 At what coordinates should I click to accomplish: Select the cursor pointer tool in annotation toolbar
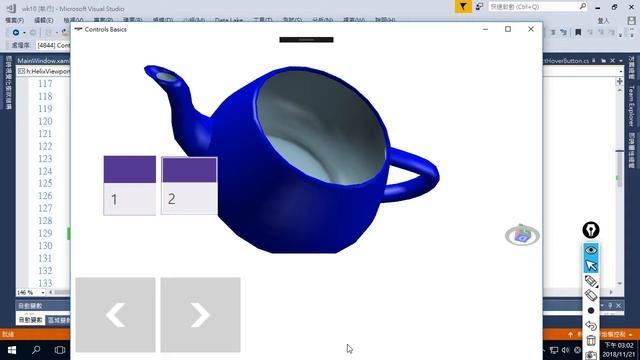point(591,266)
